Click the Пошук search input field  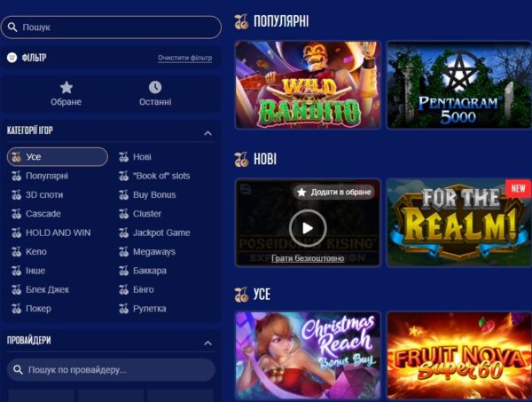[x=111, y=28]
